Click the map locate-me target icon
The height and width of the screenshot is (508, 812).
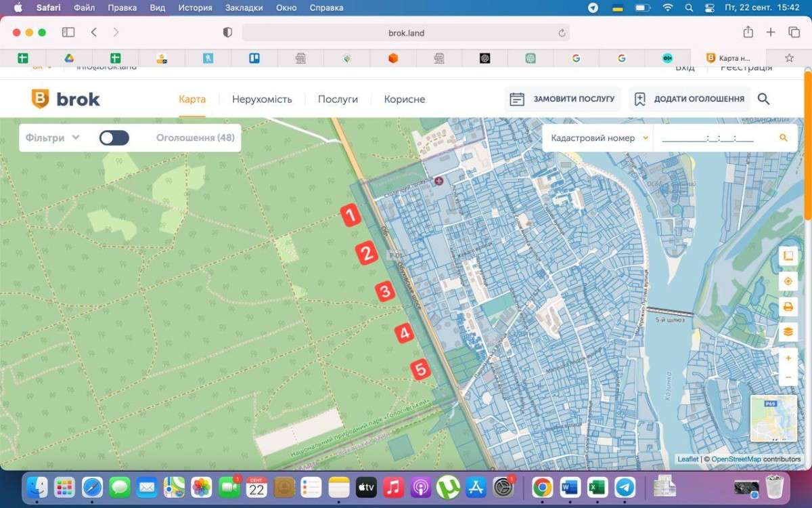pos(788,281)
